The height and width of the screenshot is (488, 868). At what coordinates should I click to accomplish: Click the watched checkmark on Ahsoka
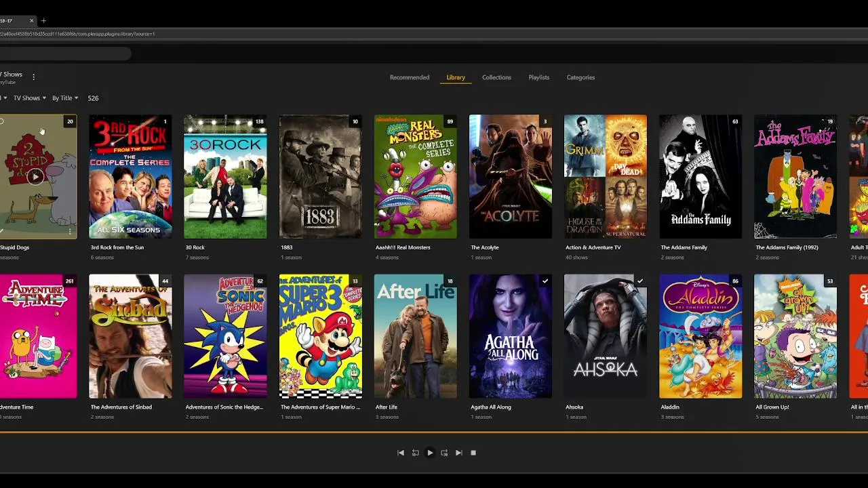(639, 281)
